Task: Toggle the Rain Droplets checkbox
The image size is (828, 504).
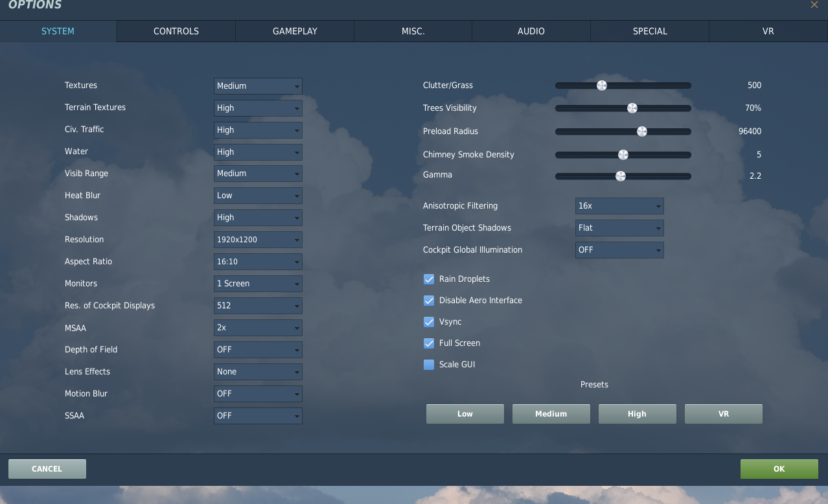Action: (429, 279)
